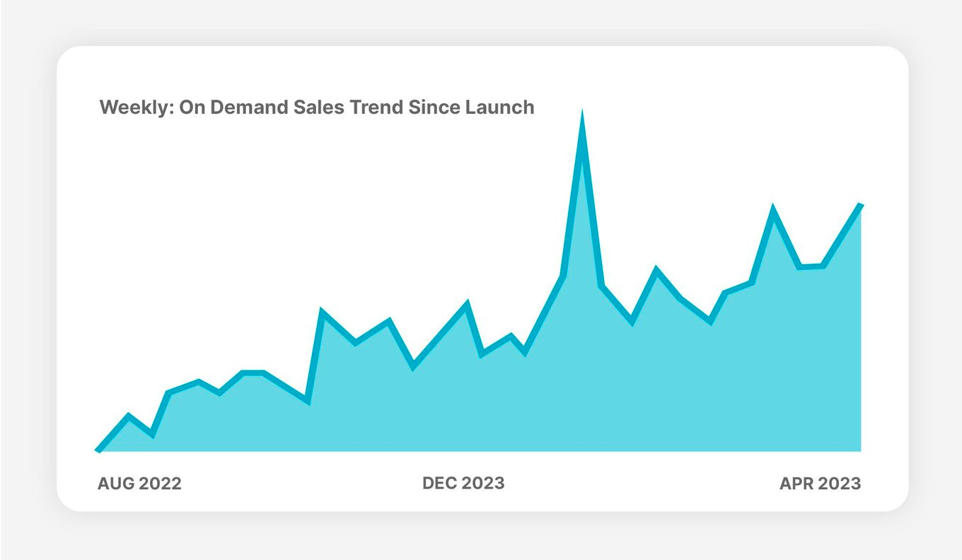
Task: Click the word Weekly in the title
Action: [x=129, y=107]
